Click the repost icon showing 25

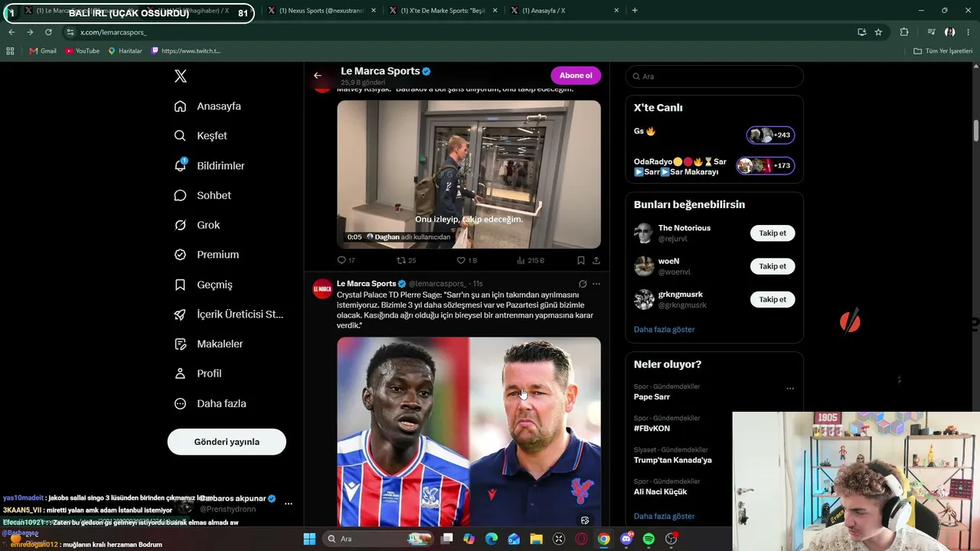click(x=406, y=260)
